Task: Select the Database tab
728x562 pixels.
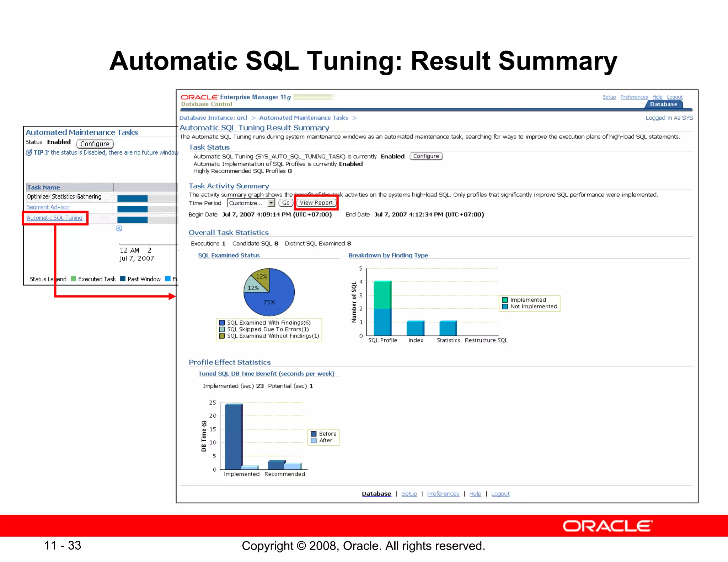Action: [663, 104]
